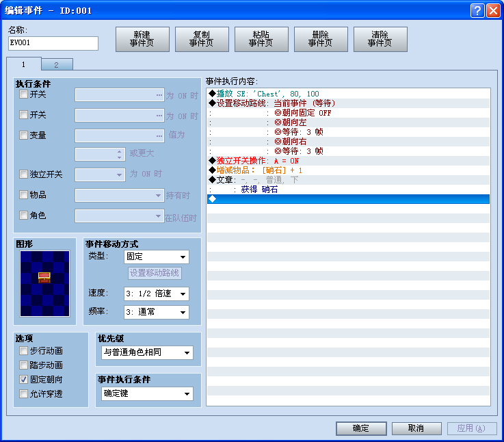
Task: Toggle the 步行动画 option
Action: pyautogui.click(x=23, y=350)
